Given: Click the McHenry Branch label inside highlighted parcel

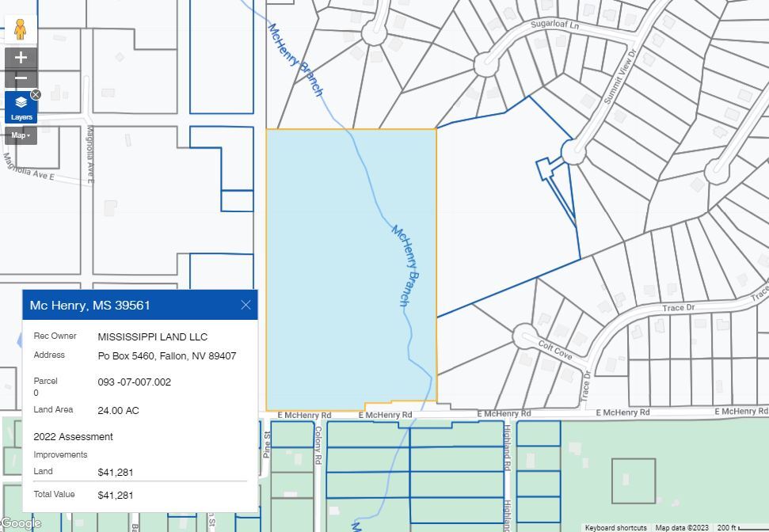Looking at the screenshot, I should coord(405,265).
